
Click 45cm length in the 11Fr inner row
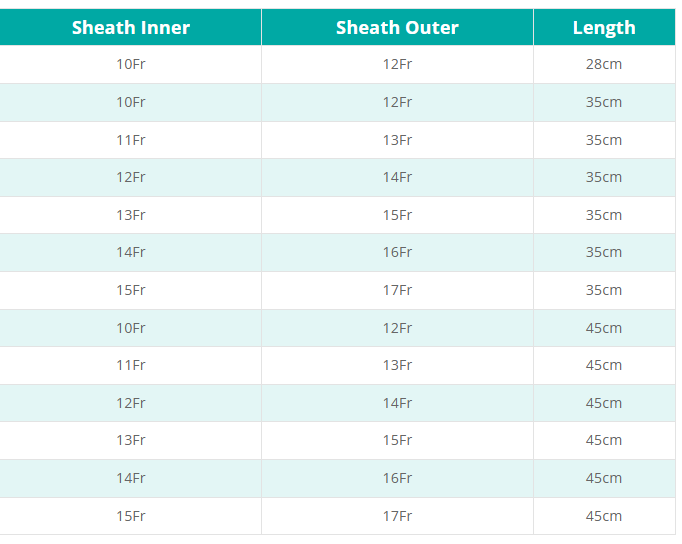pyautogui.click(x=604, y=365)
